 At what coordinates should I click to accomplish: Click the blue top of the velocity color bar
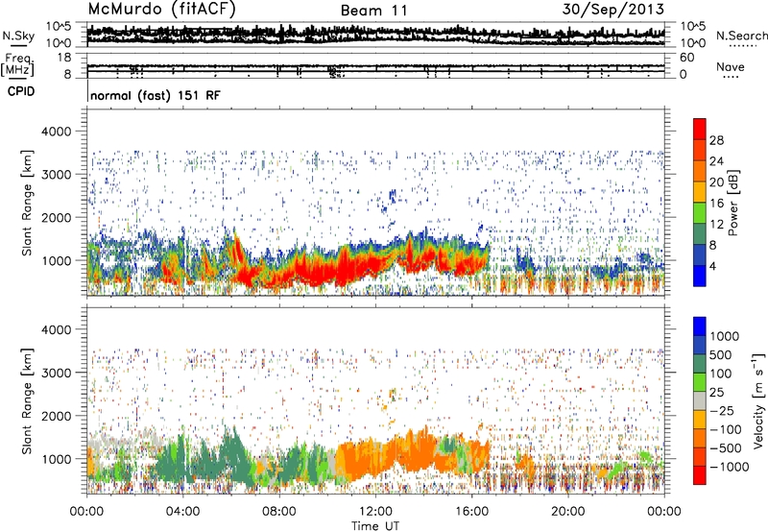pos(700,326)
